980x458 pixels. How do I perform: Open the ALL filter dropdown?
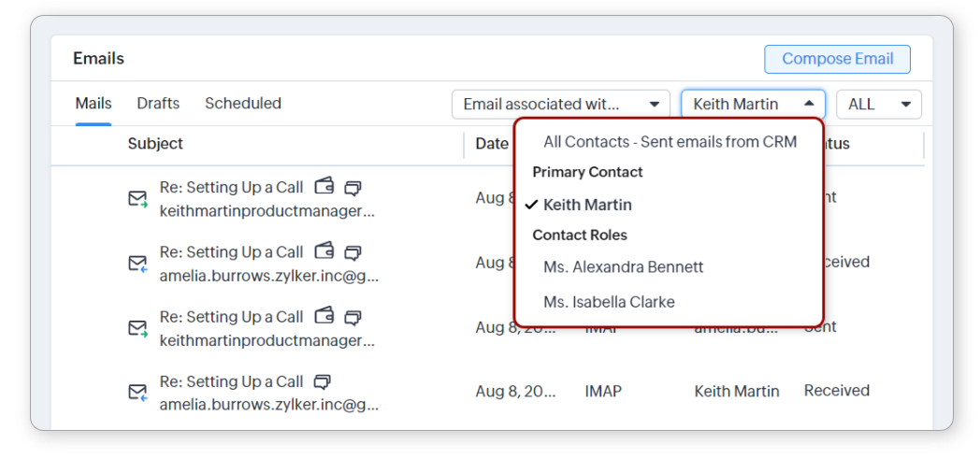coord(878,104)
